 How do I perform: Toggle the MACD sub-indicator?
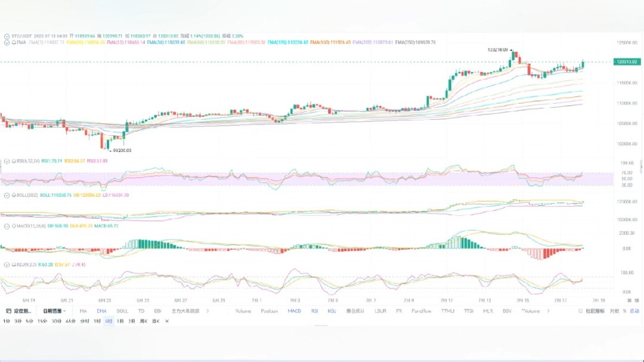click(294, 311)
